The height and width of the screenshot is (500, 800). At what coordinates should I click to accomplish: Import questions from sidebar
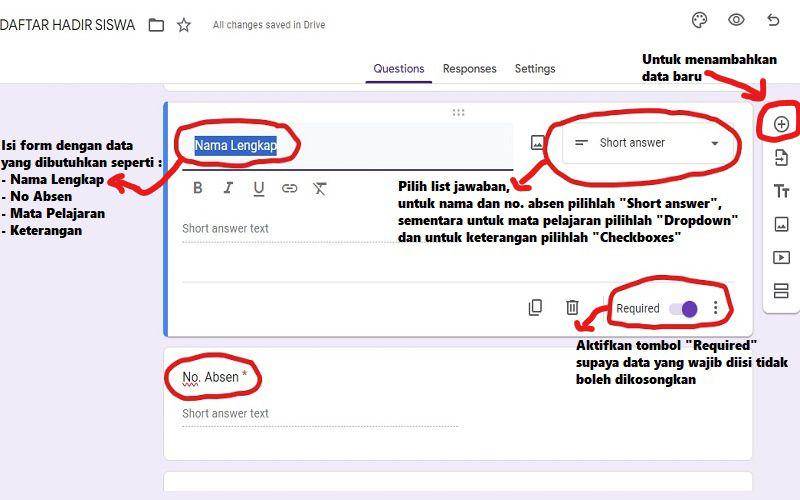781,158
